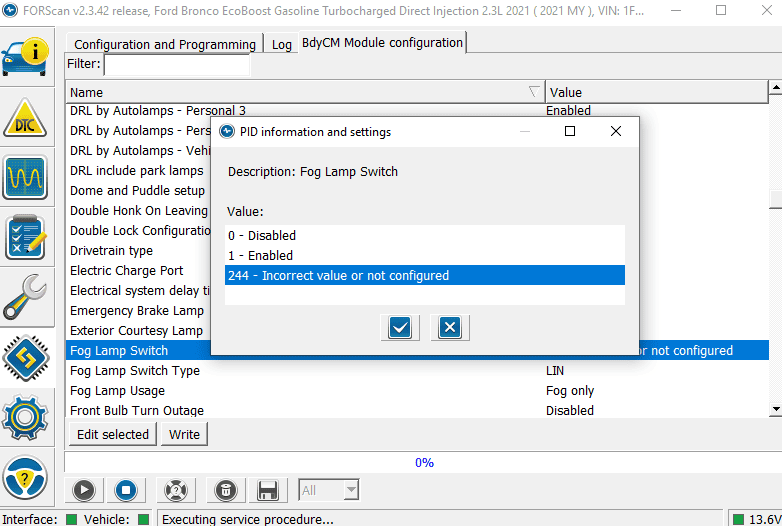This screenshot has height=526, width=782.
Task: Click the 0% progress bar
Action: pos(423,462)
